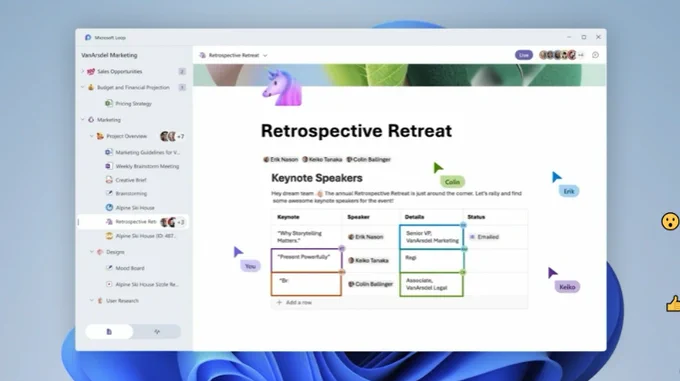Click the Live button in header
The height and width of the screenshot is (381, 680).
(x=524, y=55)
